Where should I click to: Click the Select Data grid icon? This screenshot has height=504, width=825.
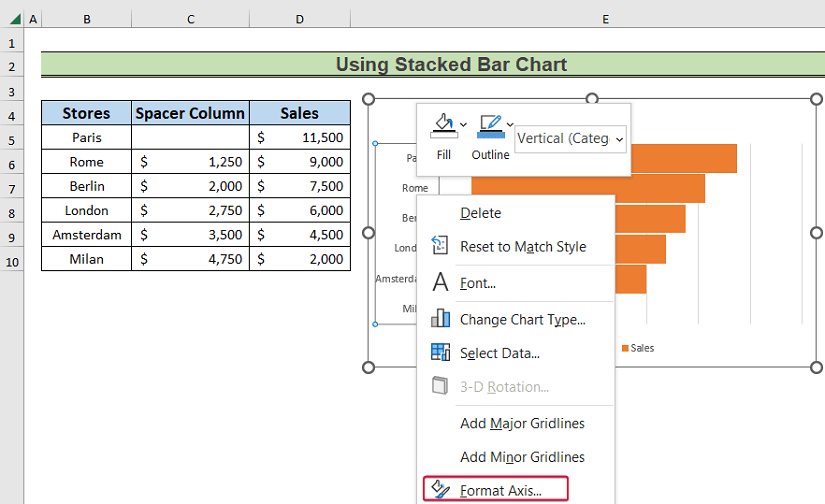[440, 352]
